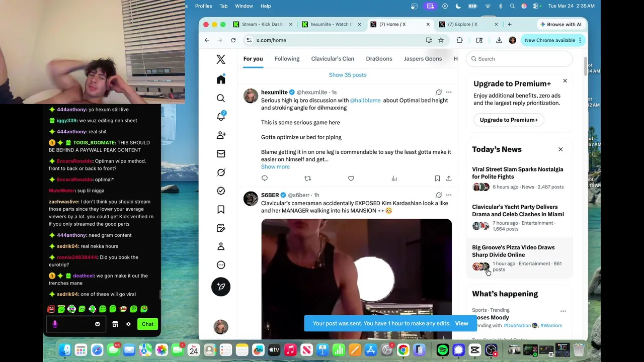Play S6BER's video thumbnail

tap(356, 279)
